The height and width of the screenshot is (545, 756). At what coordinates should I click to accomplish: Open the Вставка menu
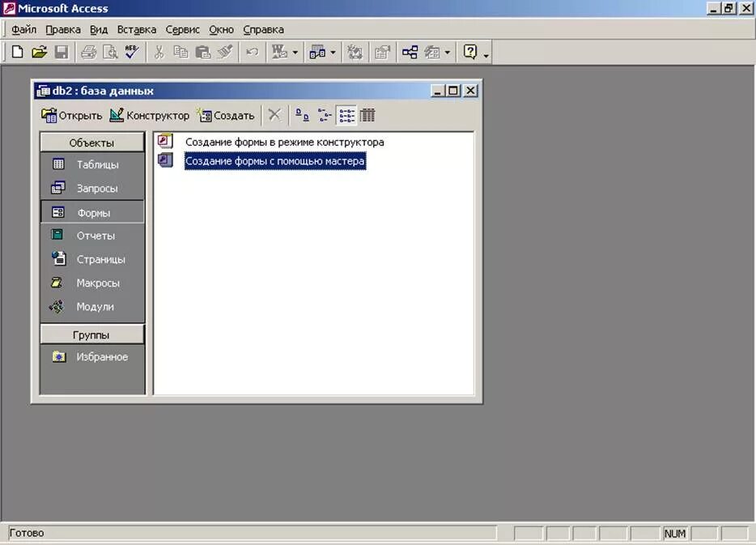[137, 29]
